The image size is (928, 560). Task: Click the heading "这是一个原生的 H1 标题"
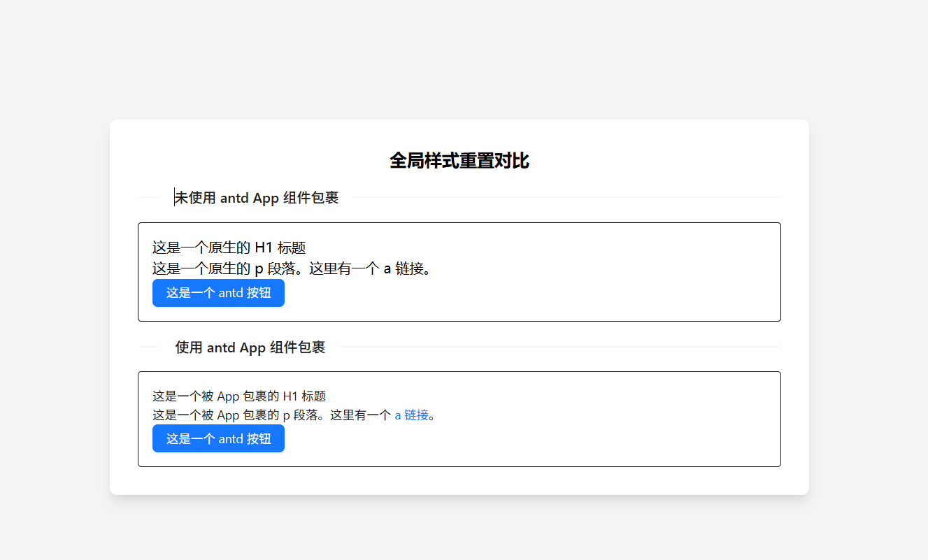(x=229, y=247)
